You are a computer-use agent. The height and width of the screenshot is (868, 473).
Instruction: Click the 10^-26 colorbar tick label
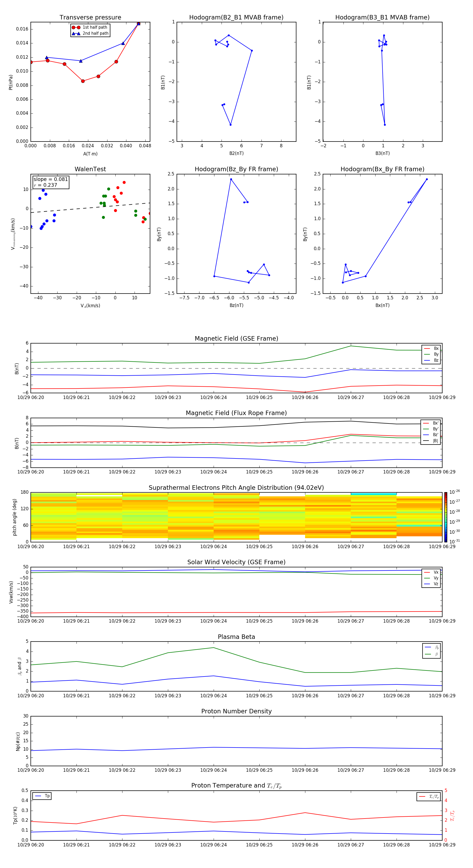[x=455, y=492]
